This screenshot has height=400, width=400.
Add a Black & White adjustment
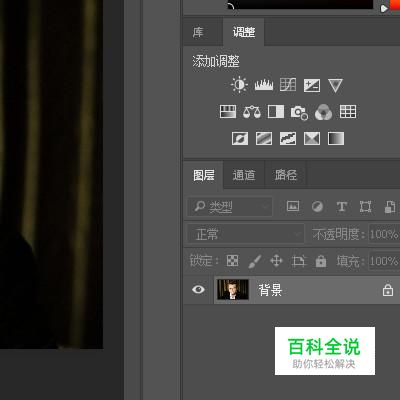click(x=276, y=112)
